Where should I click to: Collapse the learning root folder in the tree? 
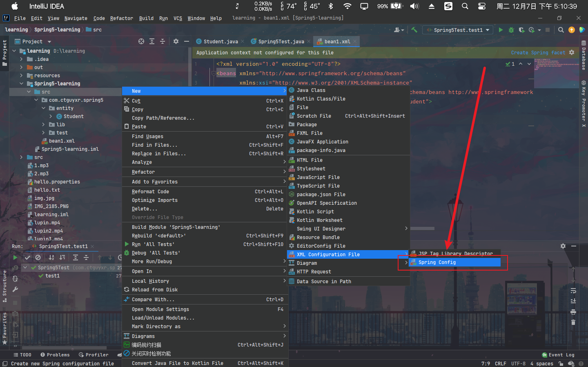(x=14, y=51)
